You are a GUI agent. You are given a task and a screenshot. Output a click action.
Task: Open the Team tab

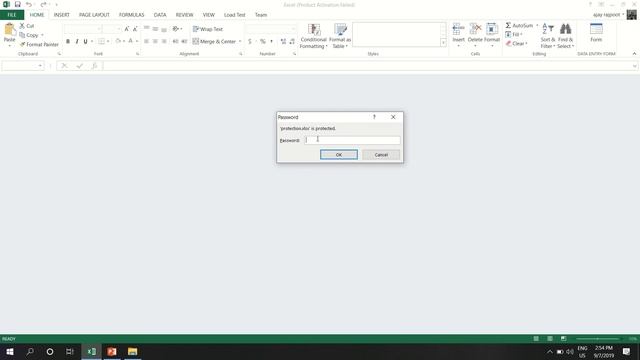click(261, 15)
